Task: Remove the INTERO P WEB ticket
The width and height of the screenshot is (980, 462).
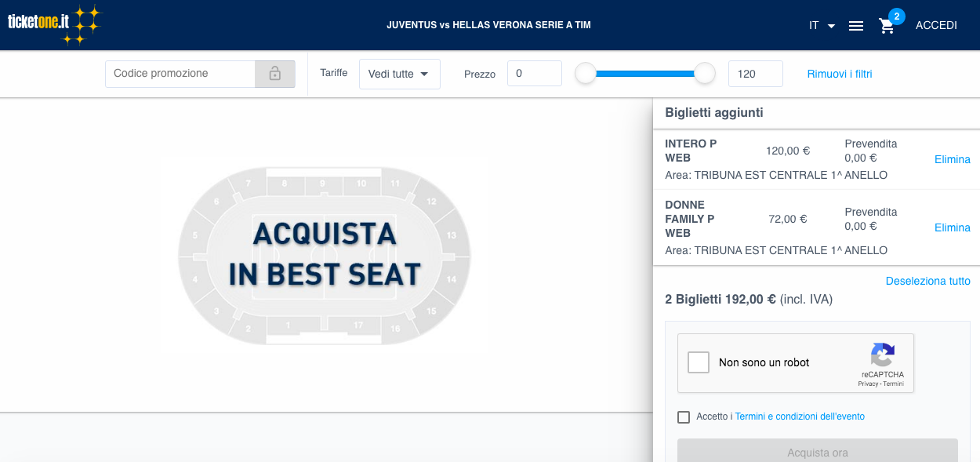Action: point(953,159)
